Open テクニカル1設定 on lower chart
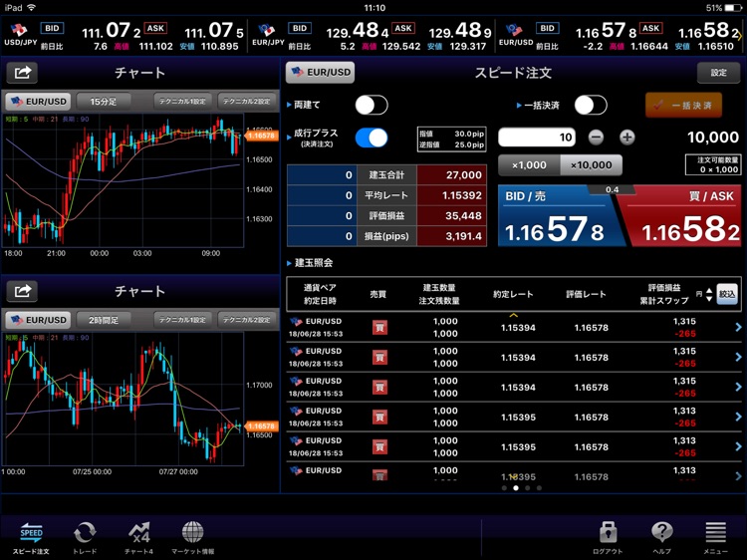The width and height of the screenshot is (747, 560). [182, 320]
